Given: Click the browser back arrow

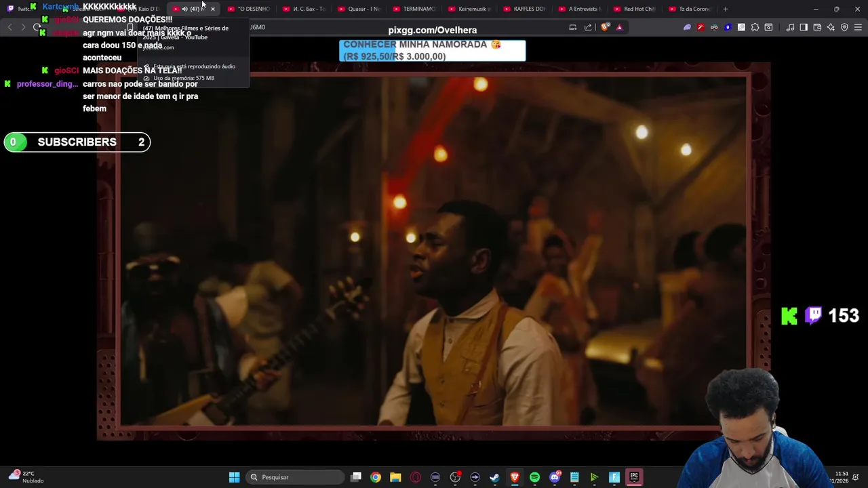Looking at the screenshot, I should [9, 27].
